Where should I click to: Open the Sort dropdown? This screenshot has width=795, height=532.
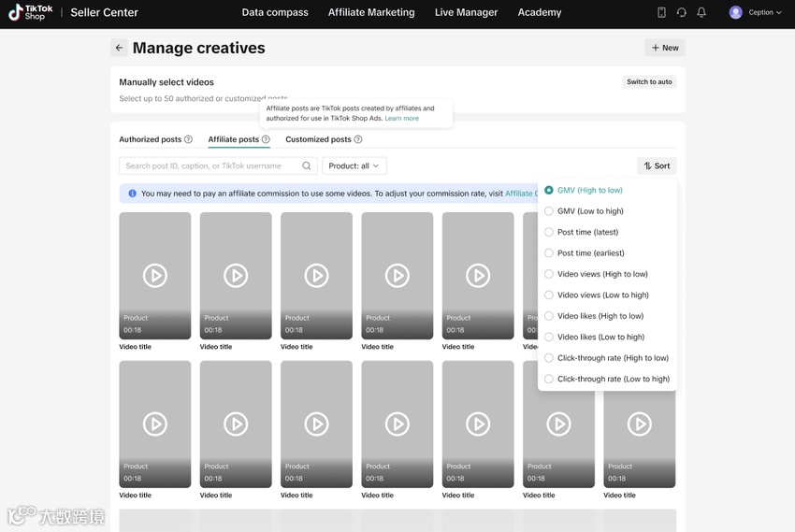657,165
